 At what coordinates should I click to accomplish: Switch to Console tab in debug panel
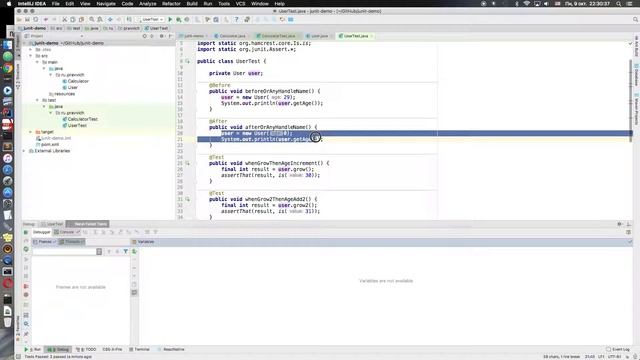coord(67,232)
